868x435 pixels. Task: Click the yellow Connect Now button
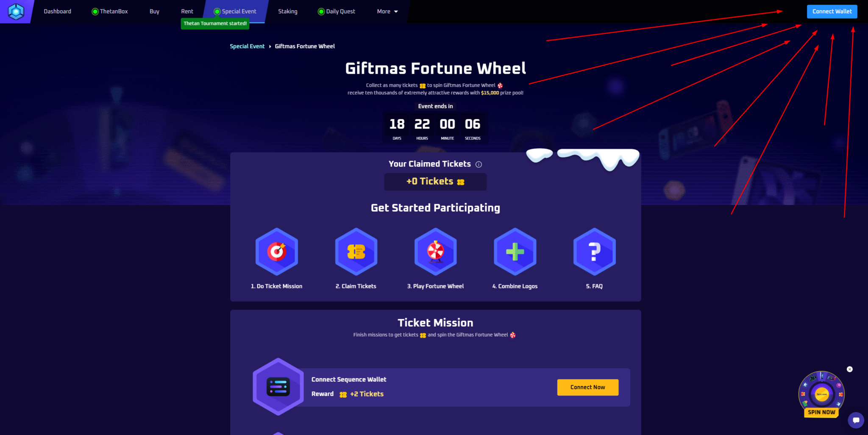[587, 387]
